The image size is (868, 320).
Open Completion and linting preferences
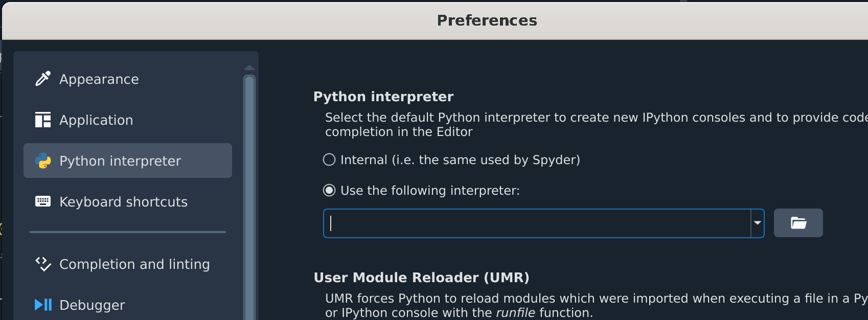pyautogui.click(x=134, y=264)
